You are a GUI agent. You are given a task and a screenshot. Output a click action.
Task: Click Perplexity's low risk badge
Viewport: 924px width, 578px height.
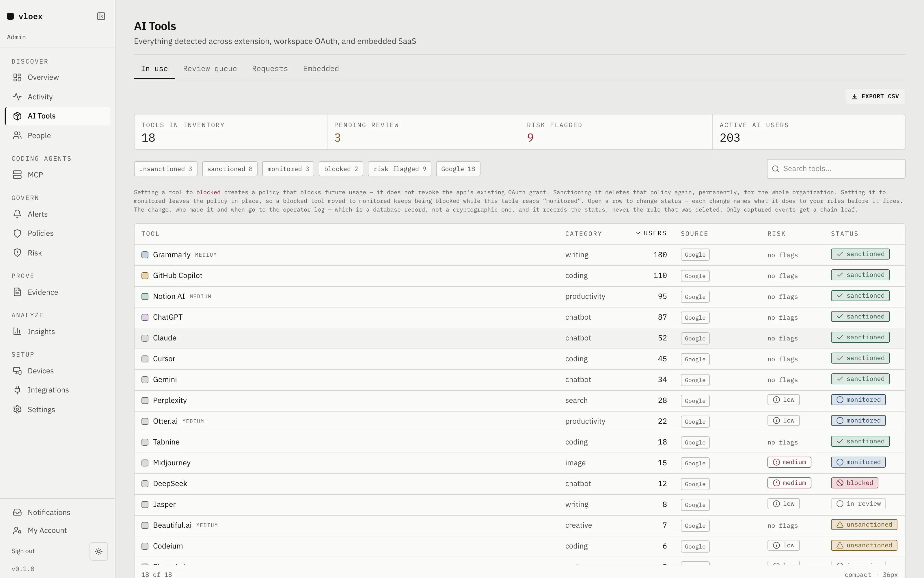click(x=783, y=400)
